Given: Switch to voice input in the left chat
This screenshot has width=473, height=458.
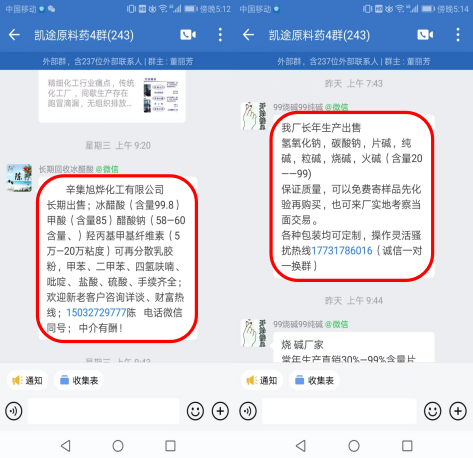Looking at the screenshot, I should pos(14,411).
